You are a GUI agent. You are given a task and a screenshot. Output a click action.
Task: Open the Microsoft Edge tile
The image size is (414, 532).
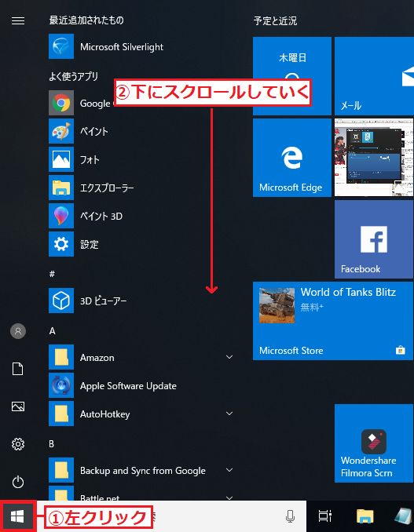pyautogui.click(x=292, y=158)
